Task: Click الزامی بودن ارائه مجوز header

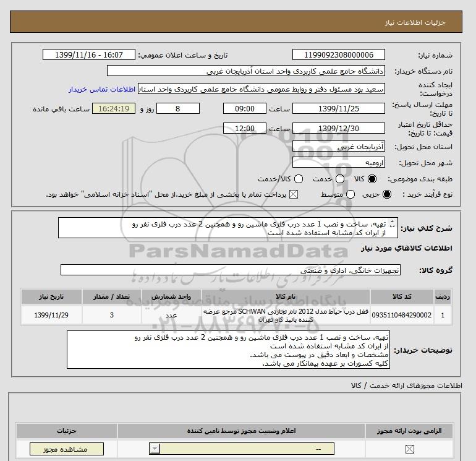Action: 409,431
